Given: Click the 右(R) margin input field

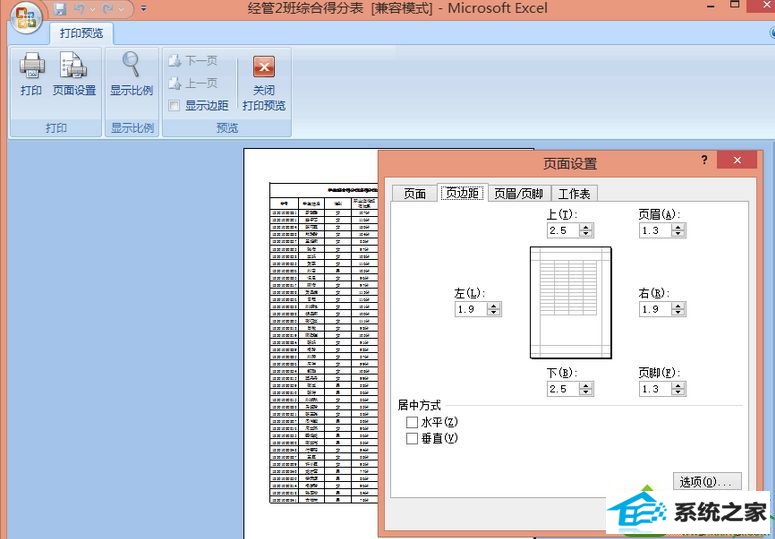Looking at the screenshot, I should coord(655,309).
